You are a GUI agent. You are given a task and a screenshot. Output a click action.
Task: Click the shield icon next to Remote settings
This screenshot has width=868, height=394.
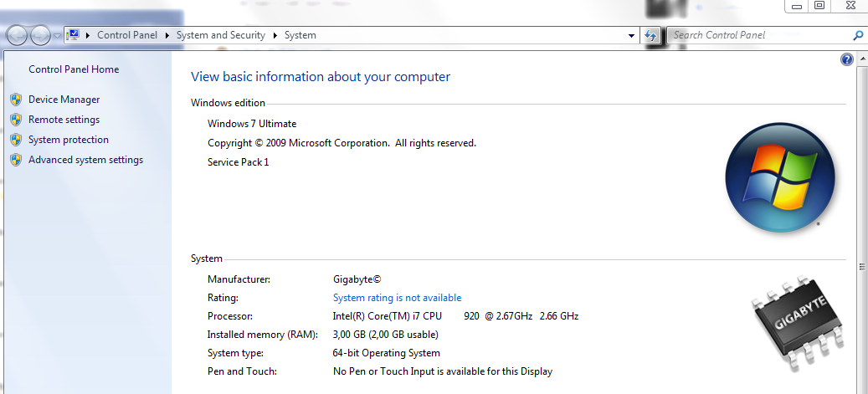click(x=16, y=120)
